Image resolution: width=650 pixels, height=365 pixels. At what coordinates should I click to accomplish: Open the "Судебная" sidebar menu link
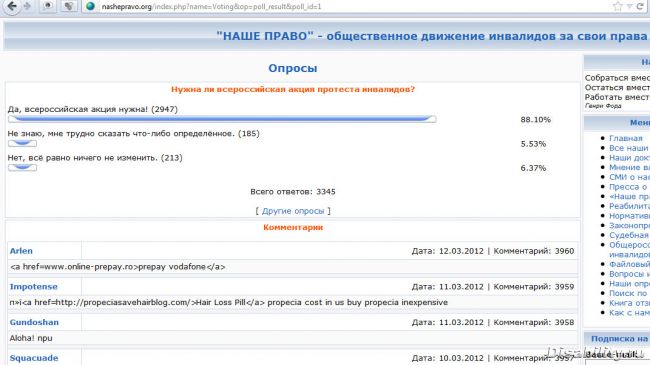pos(629,235)
